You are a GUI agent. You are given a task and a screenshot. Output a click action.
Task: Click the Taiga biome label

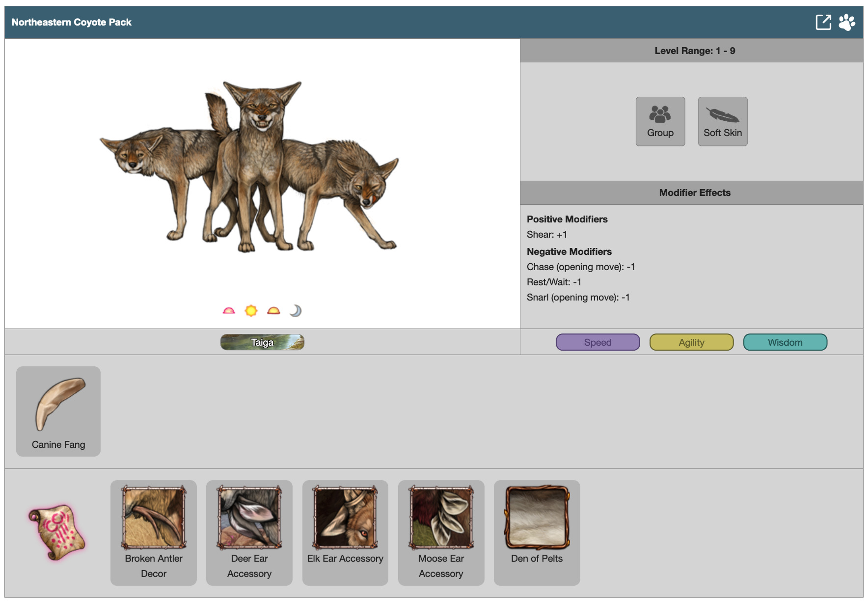pyautogui.click(x=262, y=342)
